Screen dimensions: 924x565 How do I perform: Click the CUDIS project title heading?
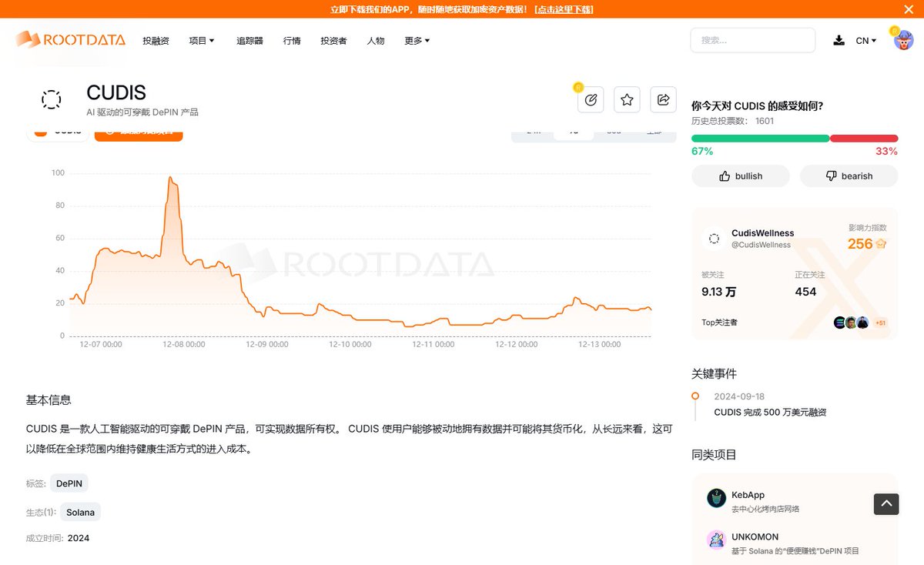coord(116,93)
